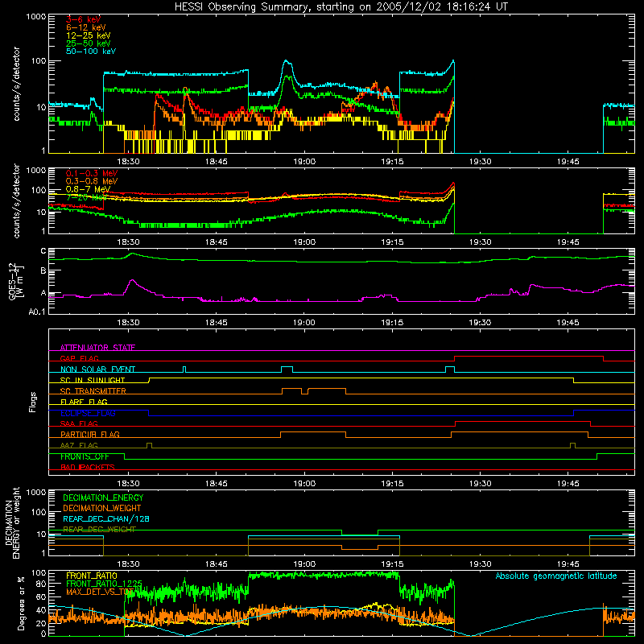Click the yellow 0.8-7 MeV legend label
The height and width of the screenshot is (644, 644).
pyautogui.click(x=88, y=189)
